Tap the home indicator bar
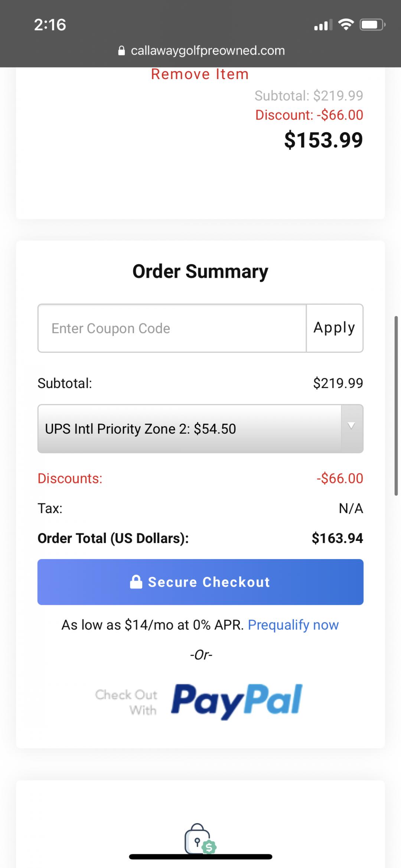The width and height of the screenshot is (401, 868). point(200,857)
